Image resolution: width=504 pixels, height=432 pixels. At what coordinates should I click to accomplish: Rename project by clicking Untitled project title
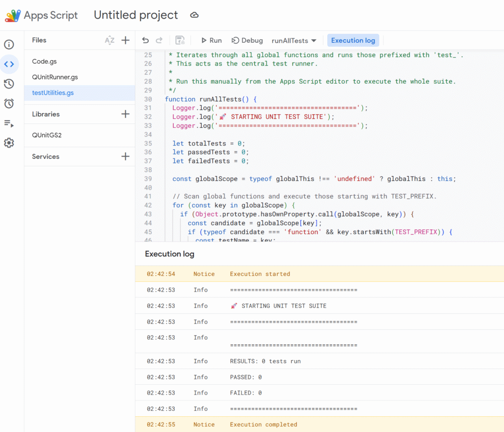(x=136, y=15)
